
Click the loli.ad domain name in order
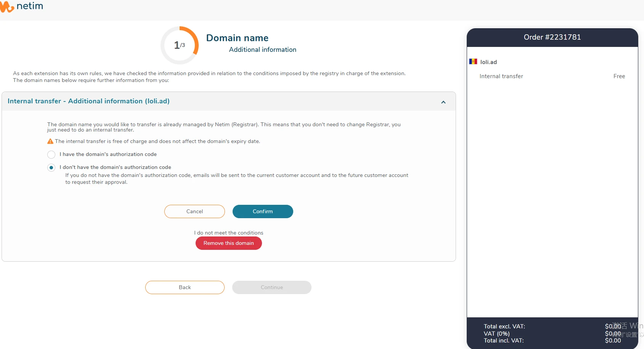[x=488, y=62]
